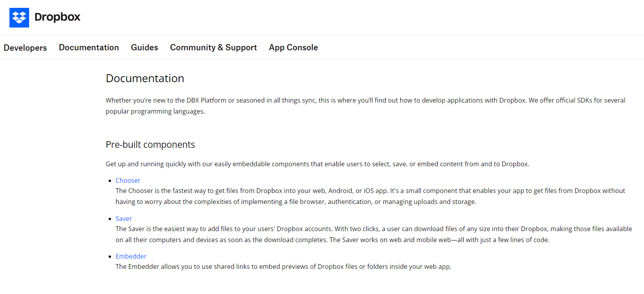This screenshot has height=294, width=644.
Task: Follow the Chooser link
Action: click(128, 180)
